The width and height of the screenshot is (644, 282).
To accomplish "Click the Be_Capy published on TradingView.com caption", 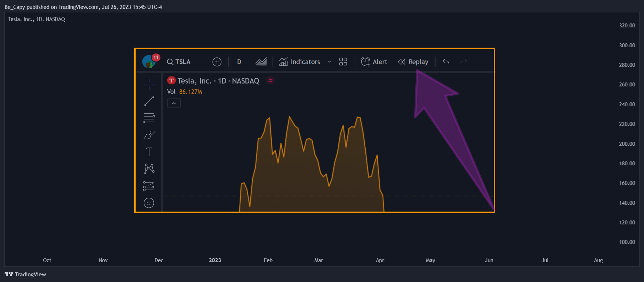I will (83, 7).
